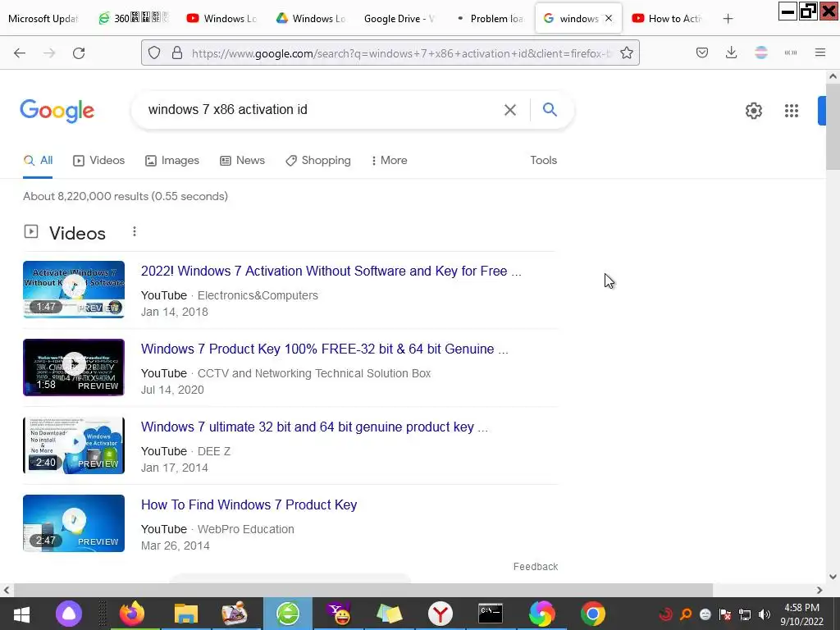Open Windows 7 Product Key 100% FREE video
The image size is (840, 630).
pyautogui.click(x=324, y=349)
